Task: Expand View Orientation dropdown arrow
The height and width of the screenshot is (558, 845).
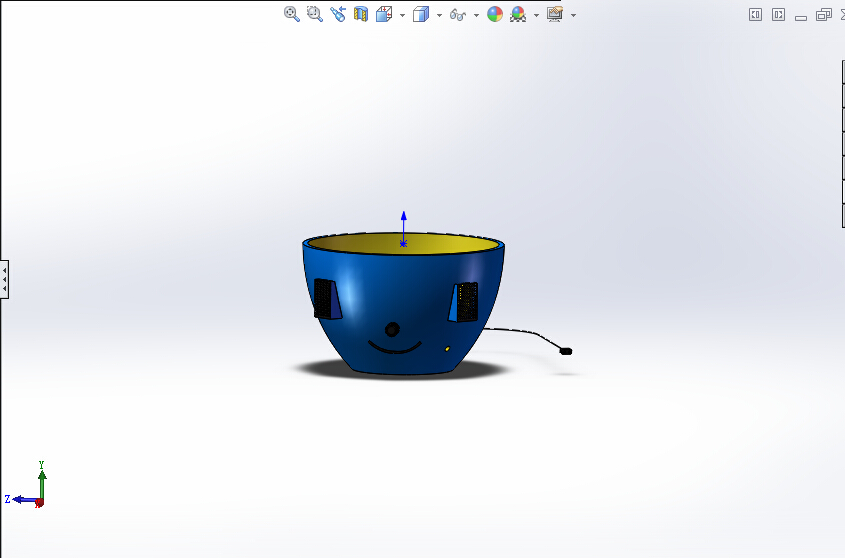Action: click(x=403, y=15)
